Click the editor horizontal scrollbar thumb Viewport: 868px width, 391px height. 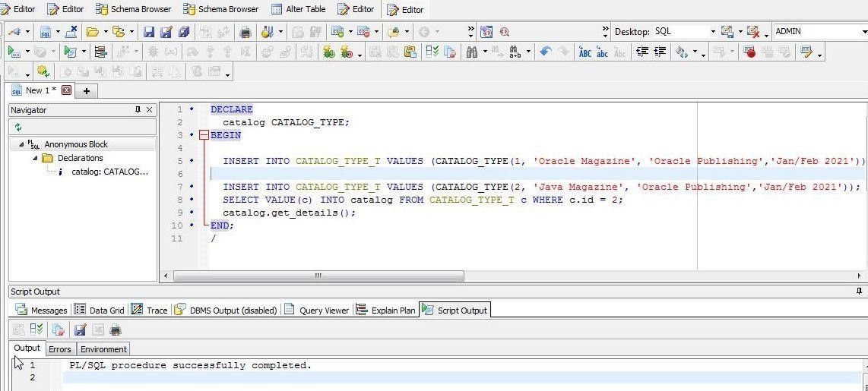point(318,276)
